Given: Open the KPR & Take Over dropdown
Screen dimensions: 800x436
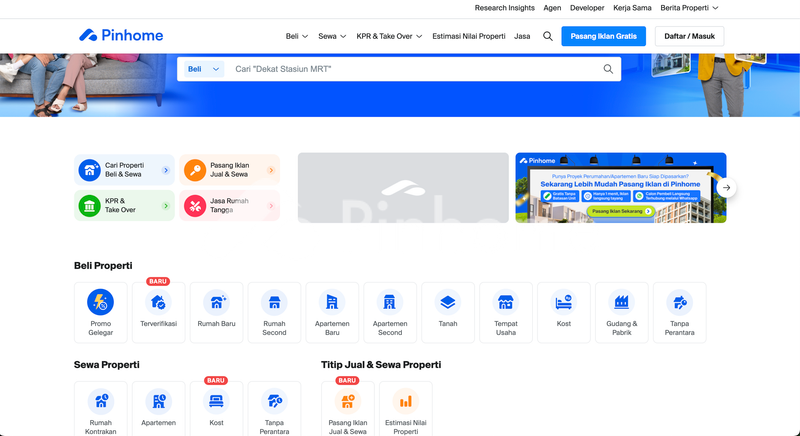Looking at the screenshot, I should coord(389,36).
